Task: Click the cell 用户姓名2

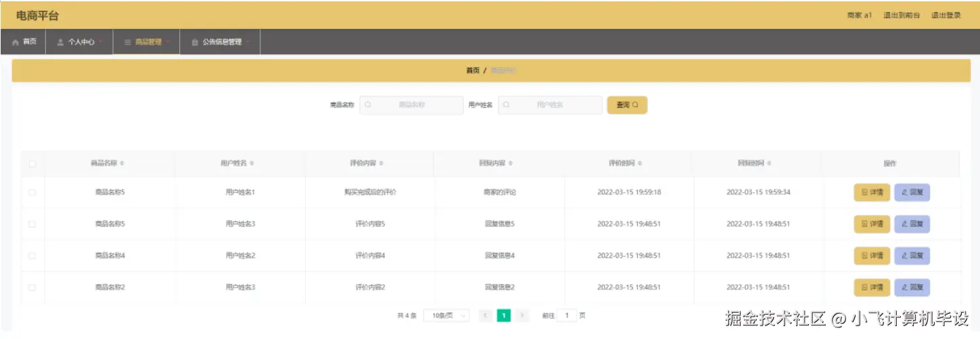Action: (x=240, y=256)
